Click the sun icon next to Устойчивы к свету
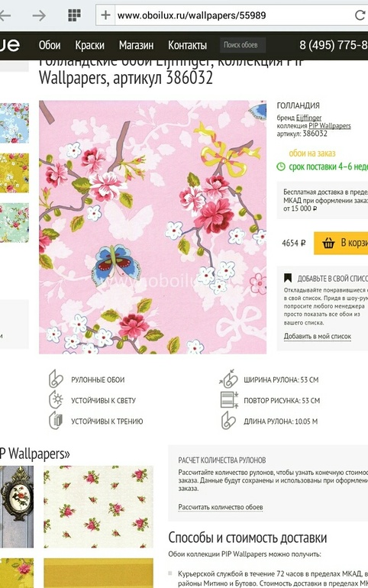 coord(56,399)
